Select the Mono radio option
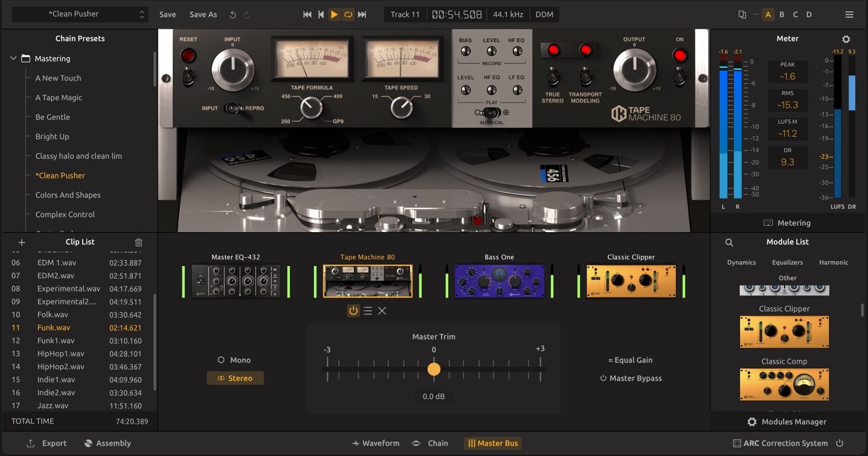Image resolution: width=868 pixels, height=456 pixels. pyautogui.click(x=221, y=360)
